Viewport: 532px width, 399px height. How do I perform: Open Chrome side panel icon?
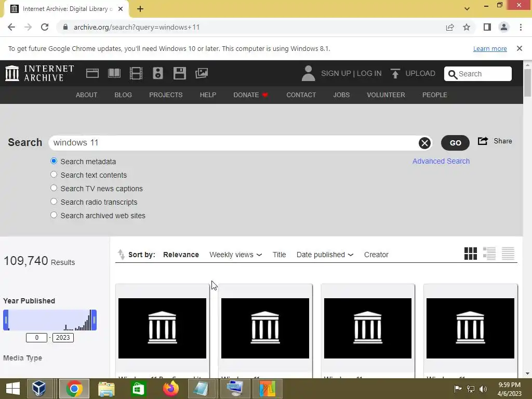pyautogui.click(x=487, y=27)
